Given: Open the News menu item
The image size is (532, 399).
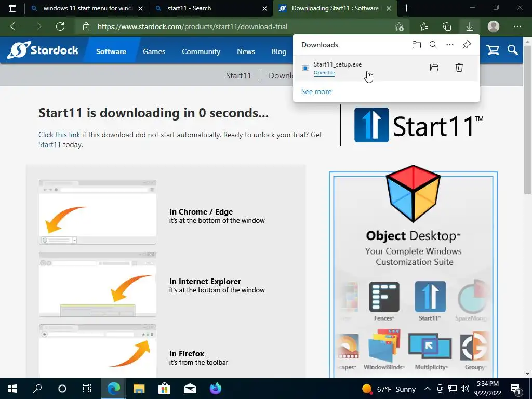Looking at the screenshot, I should coord(246,51).
